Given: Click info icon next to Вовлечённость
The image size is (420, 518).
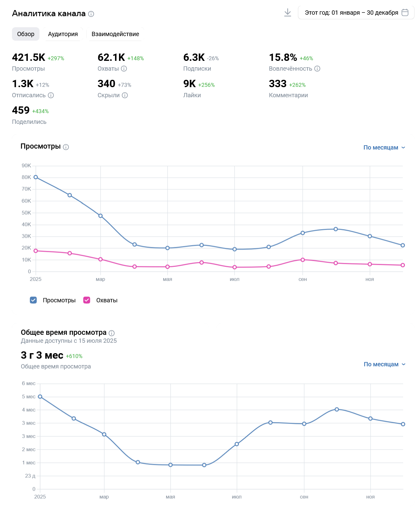Looking at the screenshot, I should tap(317, 68).
